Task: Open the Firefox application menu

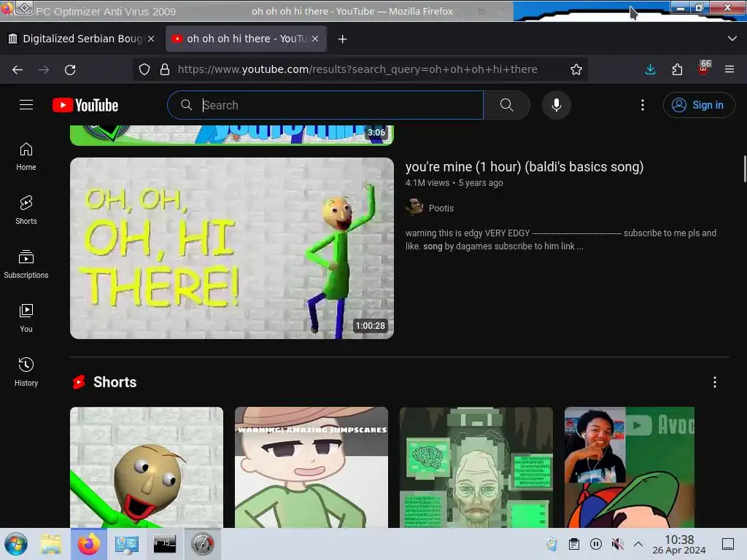Action: [729, 69]
